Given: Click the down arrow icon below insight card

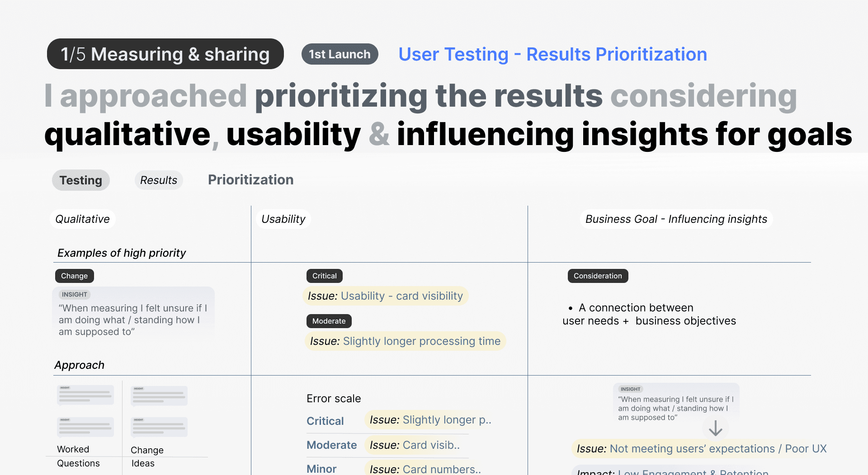Looking at the screenshot, I should (715, 428).
